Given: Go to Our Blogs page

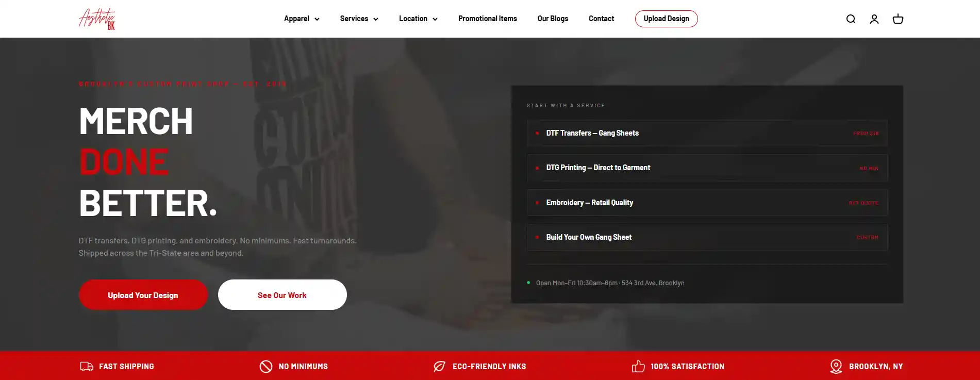Looking at the screenshot, I should pyautogui.click(x=553, y=19).
